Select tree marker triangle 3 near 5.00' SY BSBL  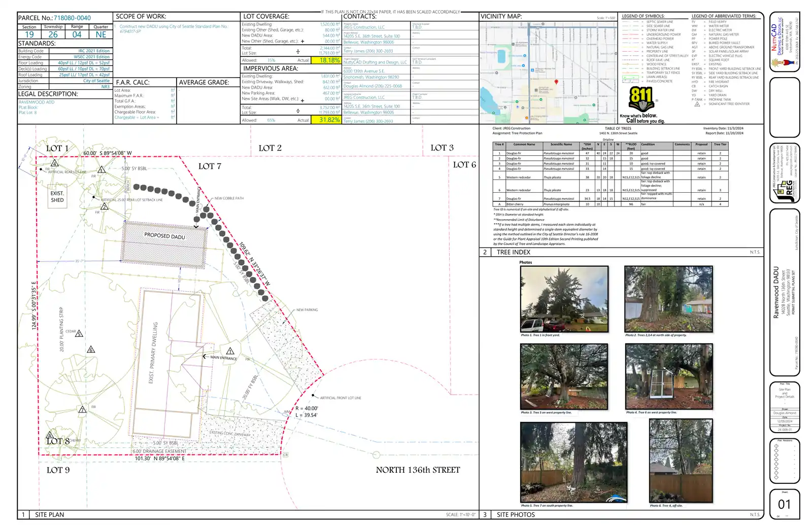pos(101,170)
